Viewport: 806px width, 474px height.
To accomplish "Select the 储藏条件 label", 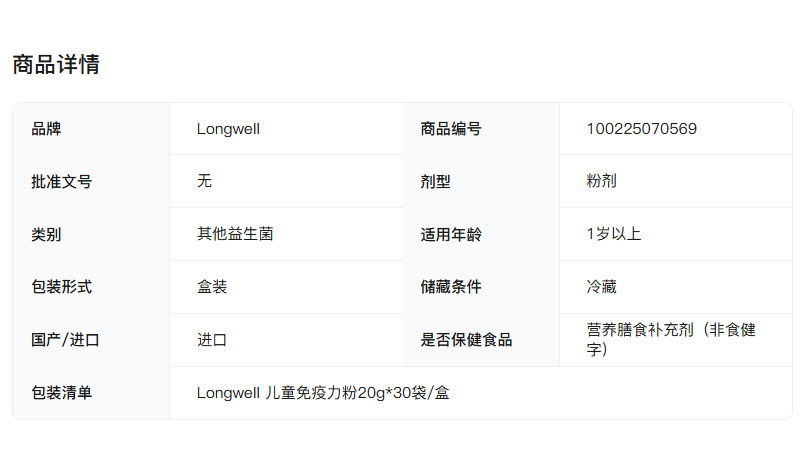I will [x=451, y=287].
